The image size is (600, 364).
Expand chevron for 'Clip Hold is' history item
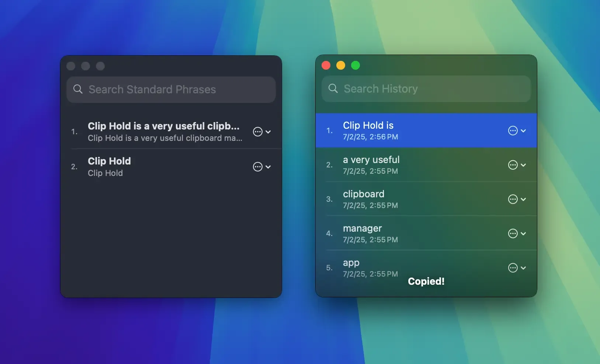523,131
